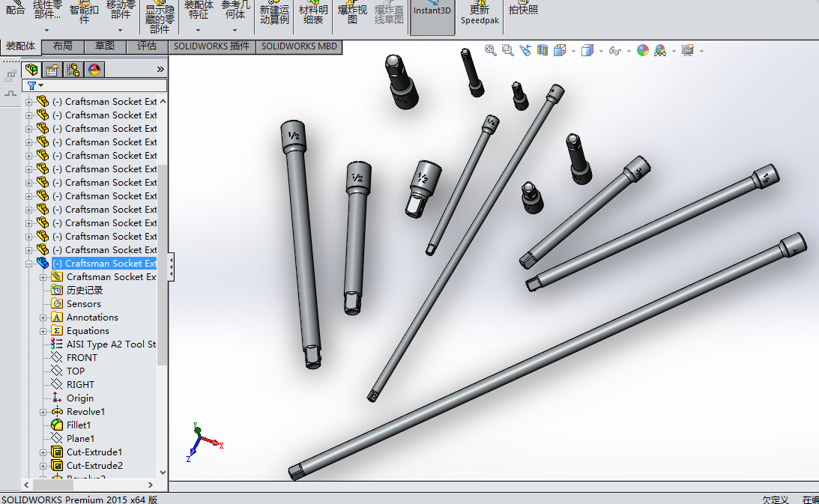Switch to the 评估 tab
This screenshot has width=819, height=504.
147,46
